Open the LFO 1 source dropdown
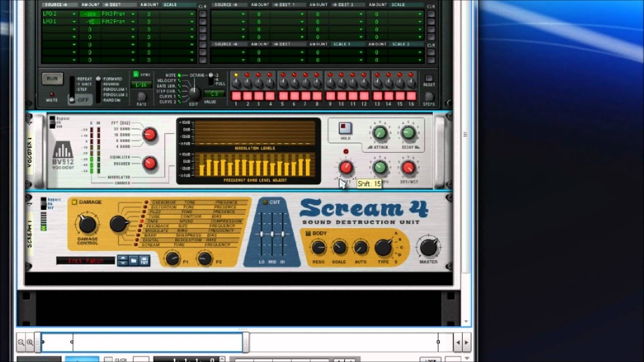This screenshot has height=362, width=644. [59, 22]
